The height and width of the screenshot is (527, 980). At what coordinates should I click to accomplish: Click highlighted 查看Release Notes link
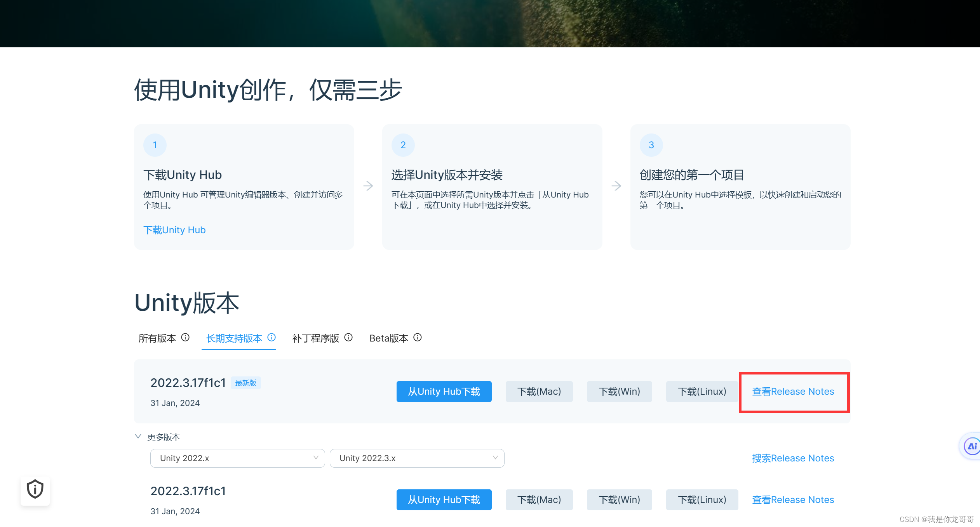click(793, 392)
